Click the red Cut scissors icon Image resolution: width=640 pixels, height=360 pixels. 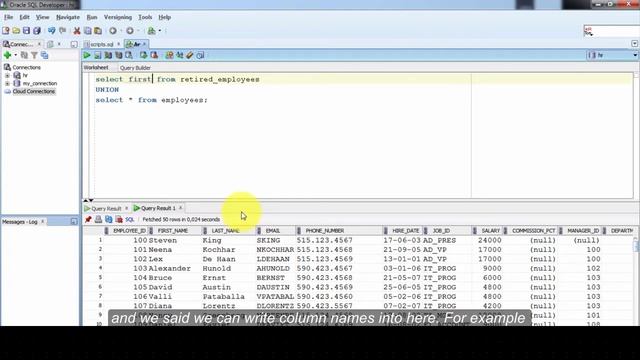77,31
